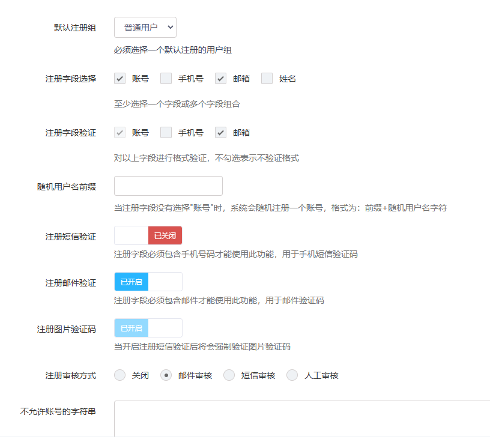This screenshot has height=448, width=490.
Task: Uncheck 邮箱 checkbox in 注册字段选择 row
Action: (x=221, y=79)
